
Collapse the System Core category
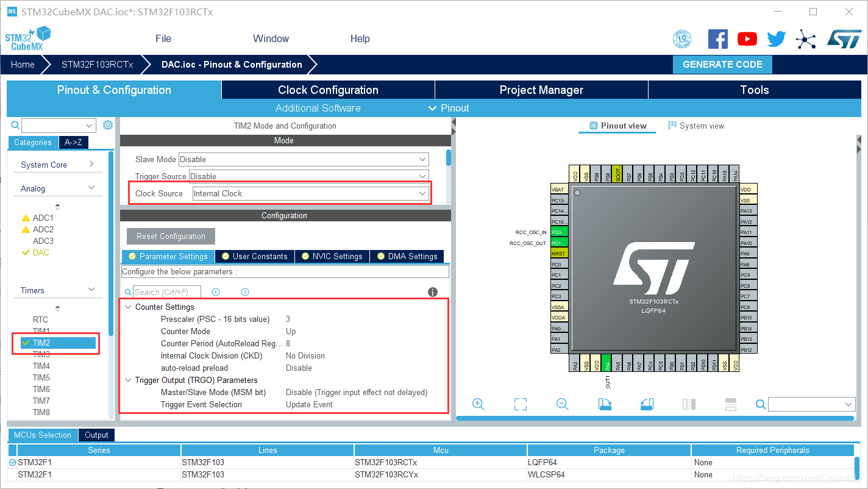[x=91, y=164]
